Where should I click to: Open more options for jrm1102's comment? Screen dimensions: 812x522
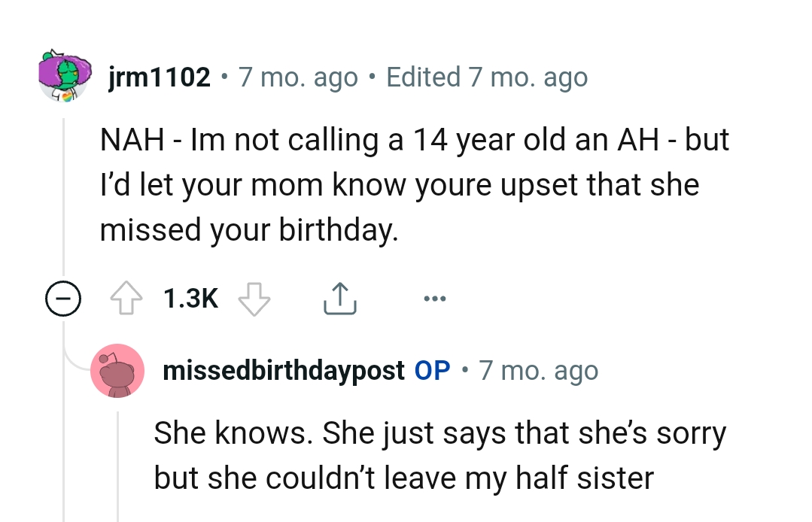(434, 298)
